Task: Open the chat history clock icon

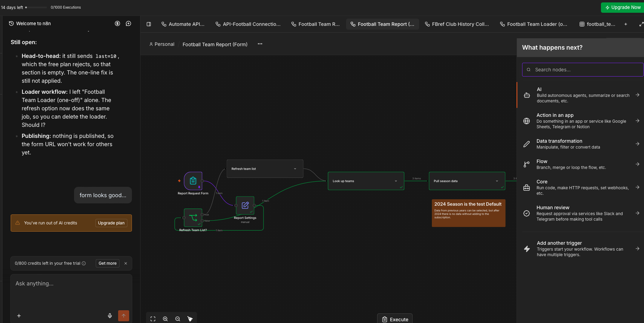Action: click(11, 23)
